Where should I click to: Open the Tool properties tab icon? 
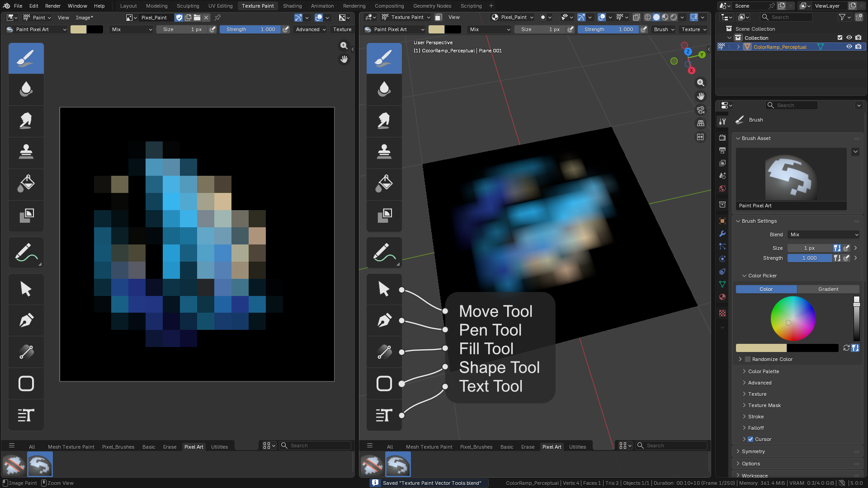pyautogui.click(x=722, y=121)
